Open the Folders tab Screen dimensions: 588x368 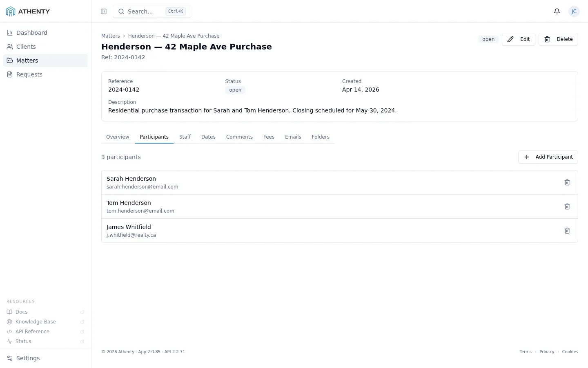click(x=321, y=137)
